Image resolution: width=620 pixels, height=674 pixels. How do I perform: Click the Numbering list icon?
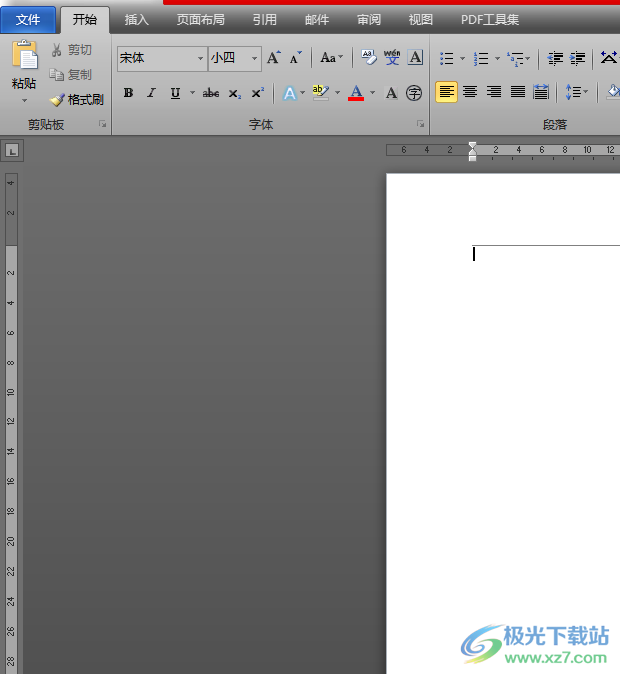pos(481,58)
